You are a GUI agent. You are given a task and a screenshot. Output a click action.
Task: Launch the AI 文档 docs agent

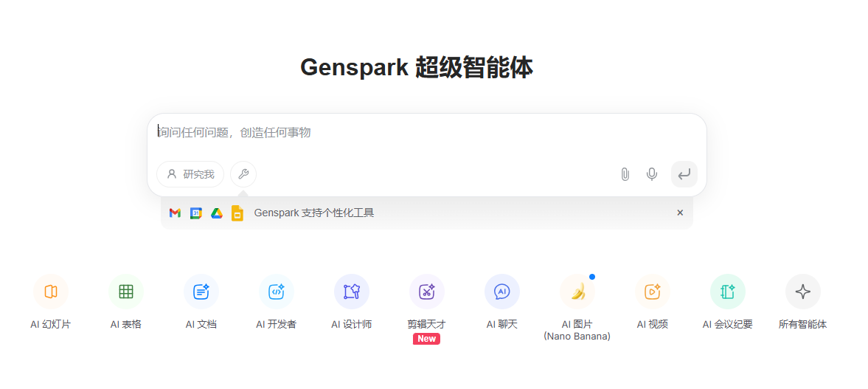201,292
